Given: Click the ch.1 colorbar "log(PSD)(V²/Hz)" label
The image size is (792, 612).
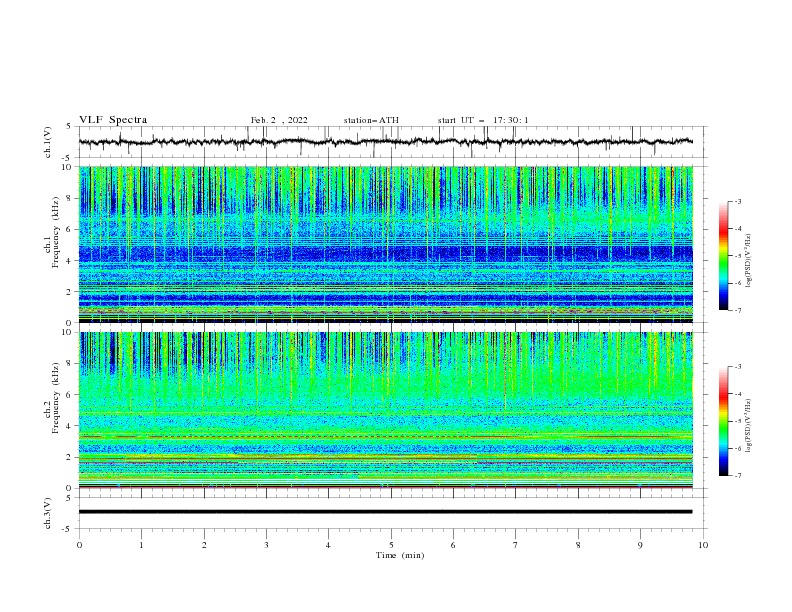Looking at the screenshot, I should point(749,261).
